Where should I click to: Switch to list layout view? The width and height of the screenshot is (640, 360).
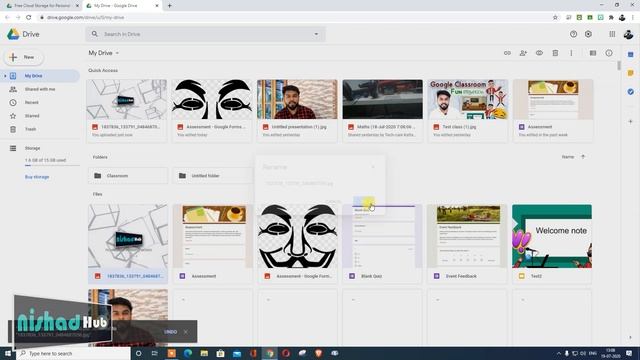(593, 53)
